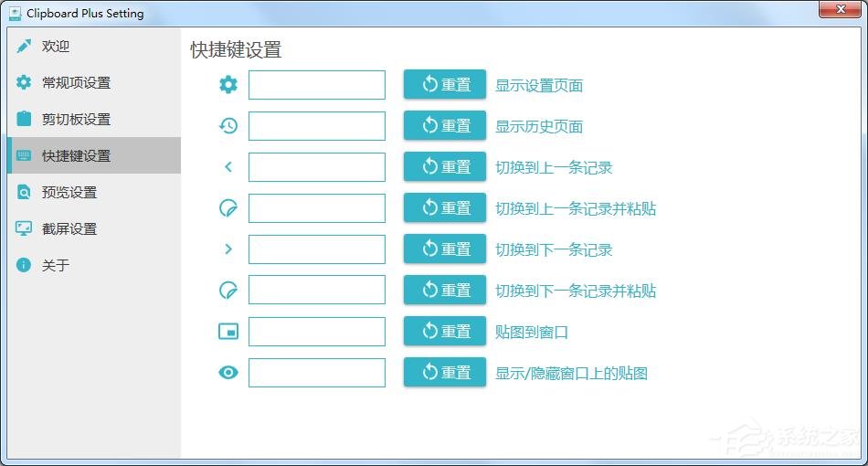Click the left chevron icon for 切换到上一条记录

(x=228, y=166)
